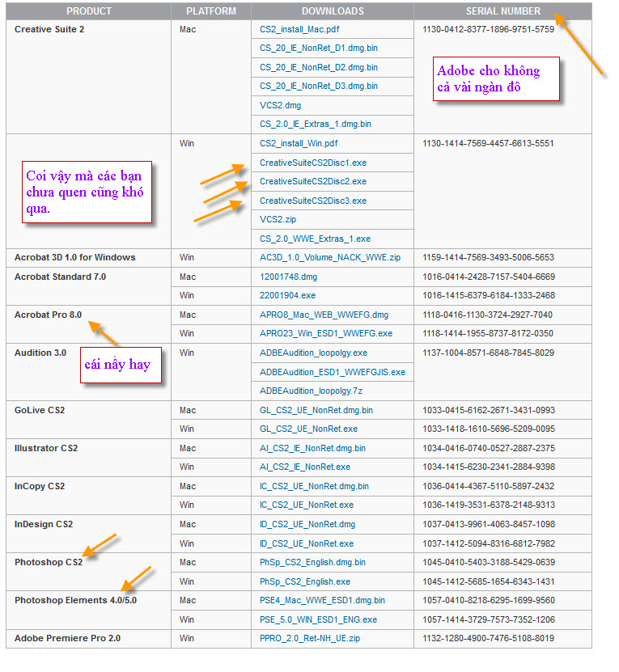The image size is (619, 672).
Task: Select Photoshop CS2 Mac serial 1045-0410-5403-3188-5429-0639
Action: (489, 563)
